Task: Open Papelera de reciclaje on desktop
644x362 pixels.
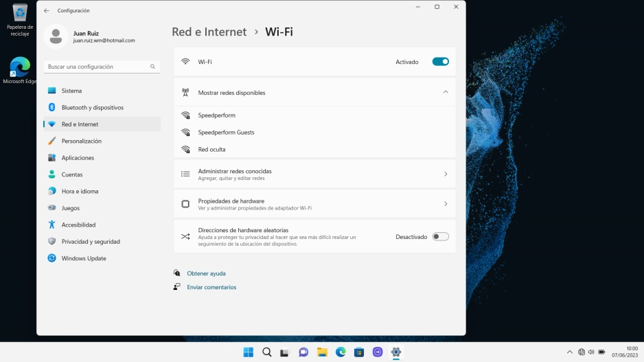Action: pos(20,20)
